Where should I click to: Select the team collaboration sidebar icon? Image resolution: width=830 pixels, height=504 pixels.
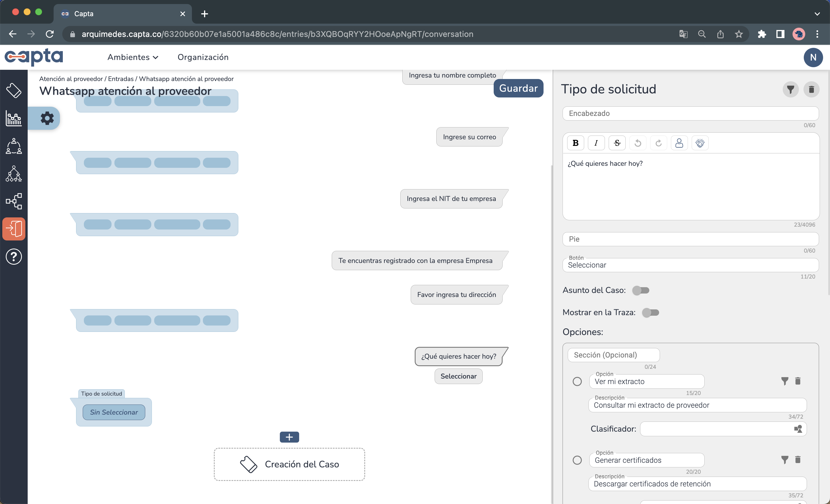coord(14,146)
